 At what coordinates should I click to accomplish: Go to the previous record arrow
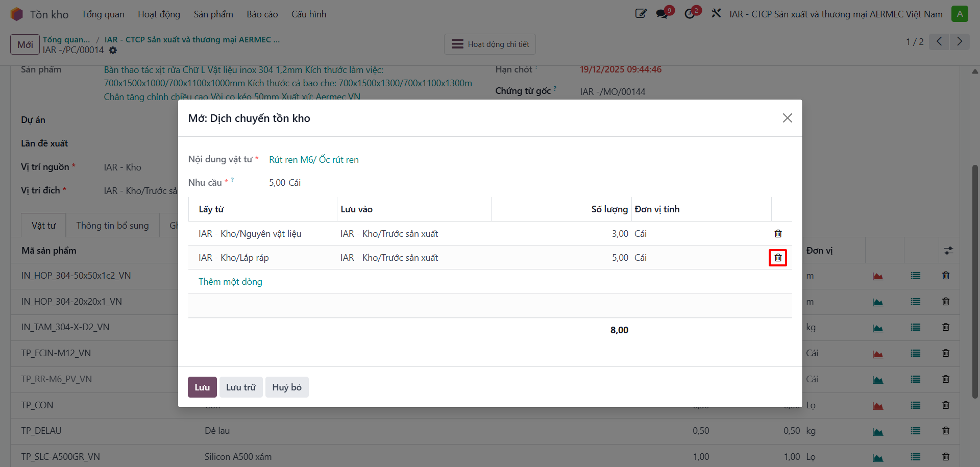939,41
